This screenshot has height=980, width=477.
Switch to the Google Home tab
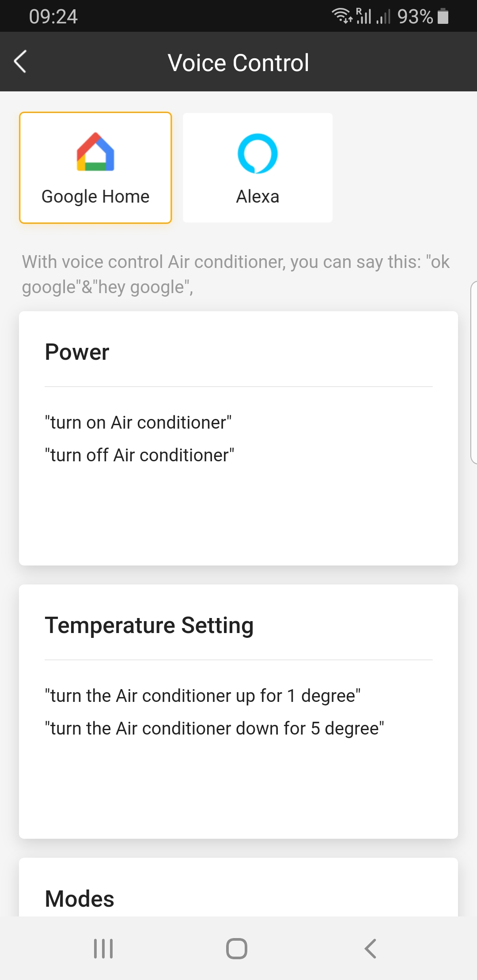point(95,168)
